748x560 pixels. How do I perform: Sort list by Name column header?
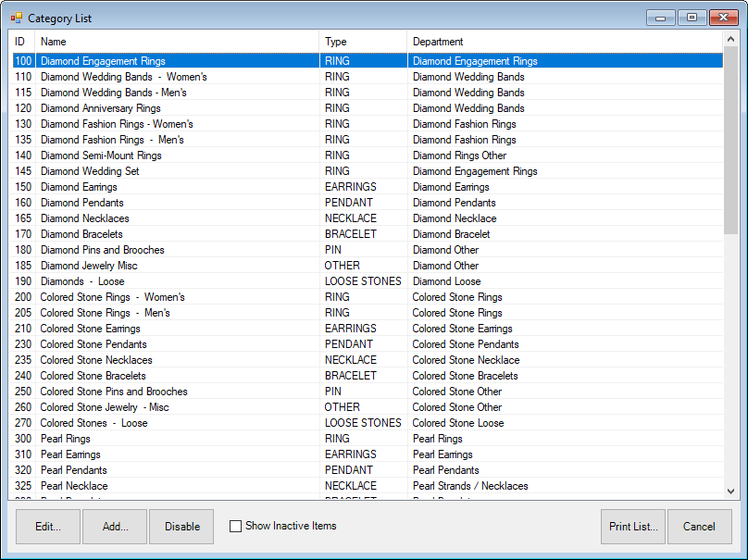(x=176, y=42)
